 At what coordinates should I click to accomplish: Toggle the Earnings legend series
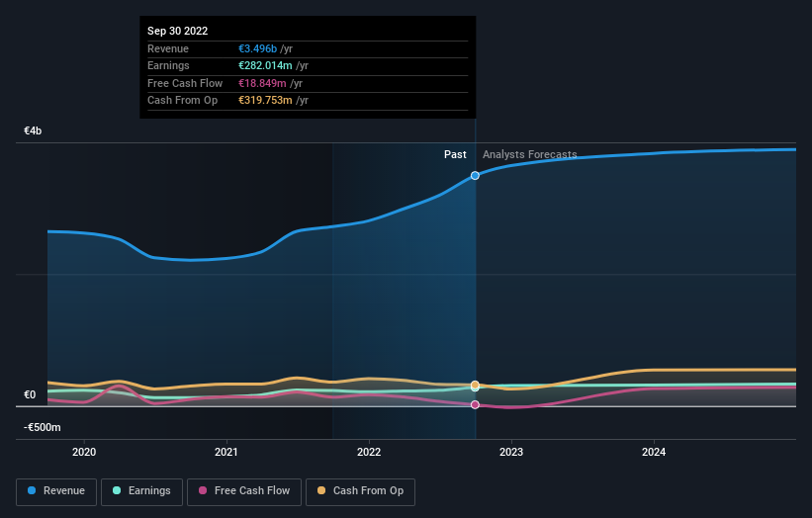tap(141, 491)
